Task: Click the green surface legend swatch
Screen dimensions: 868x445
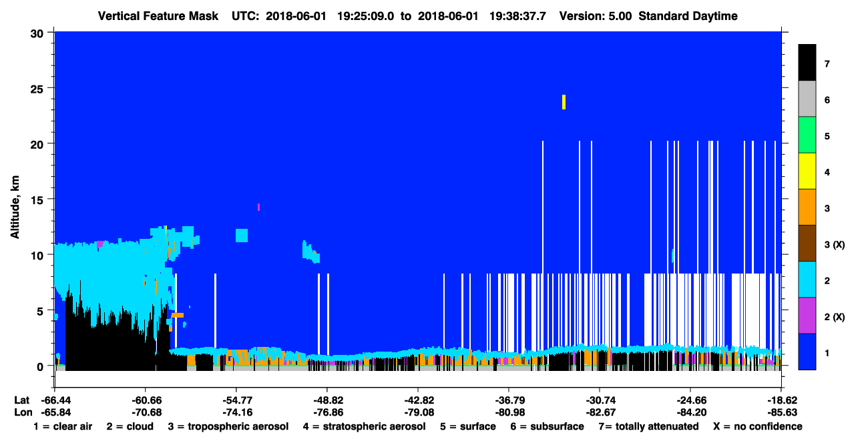Action: pos(807,135)
